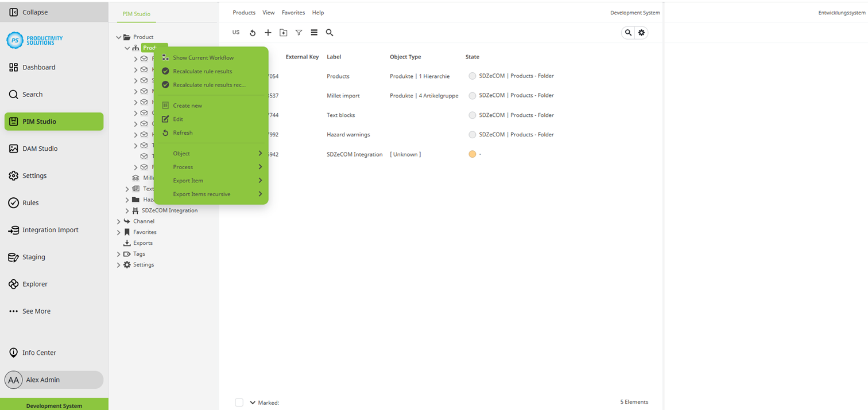
Task: Click the add folder icon in toolbar
Action: (x=283, y=33)
